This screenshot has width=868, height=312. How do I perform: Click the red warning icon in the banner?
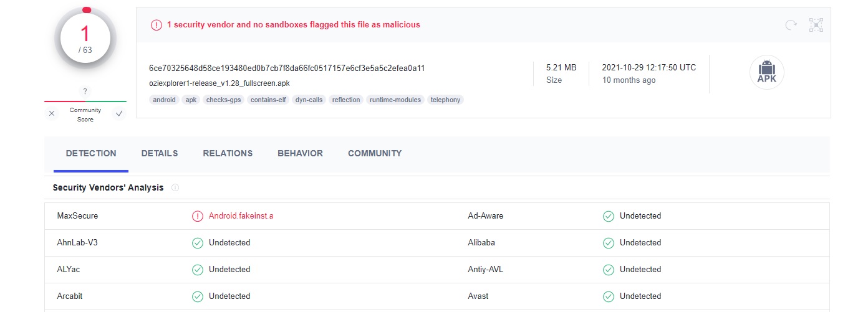156,25
